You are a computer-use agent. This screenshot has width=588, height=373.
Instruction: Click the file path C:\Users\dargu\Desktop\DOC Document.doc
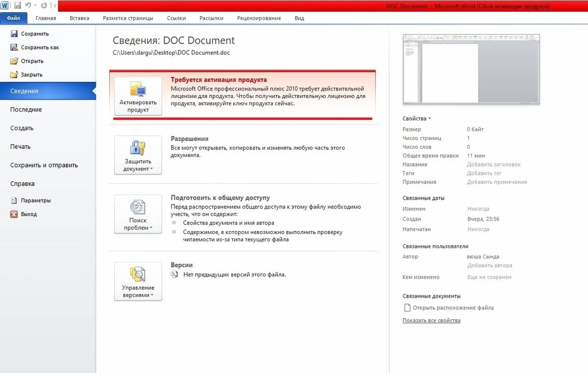click(171, 53)
